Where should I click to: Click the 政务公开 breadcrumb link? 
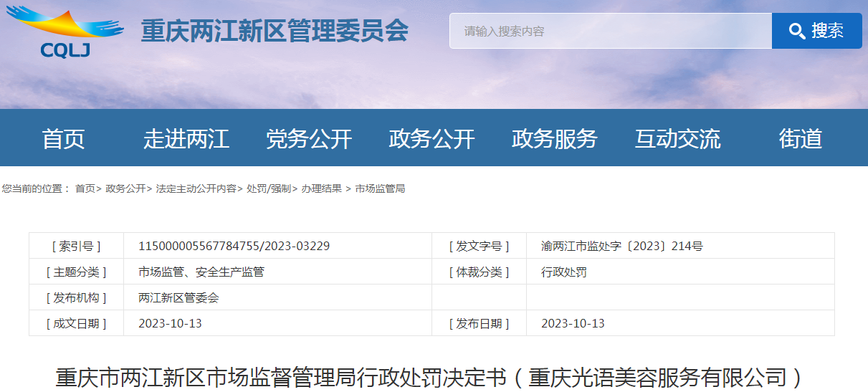pyautogui.click(x=125, y=188)
